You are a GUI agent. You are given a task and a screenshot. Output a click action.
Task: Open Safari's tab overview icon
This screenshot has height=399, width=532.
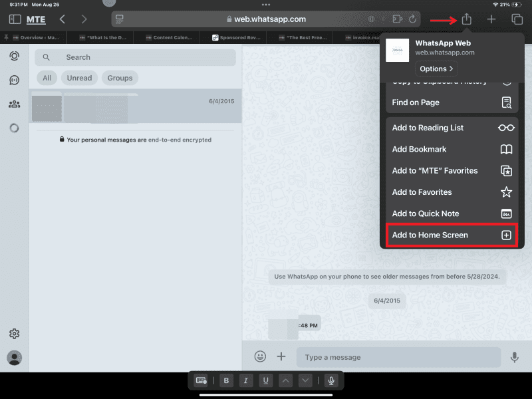coord(517,19)
